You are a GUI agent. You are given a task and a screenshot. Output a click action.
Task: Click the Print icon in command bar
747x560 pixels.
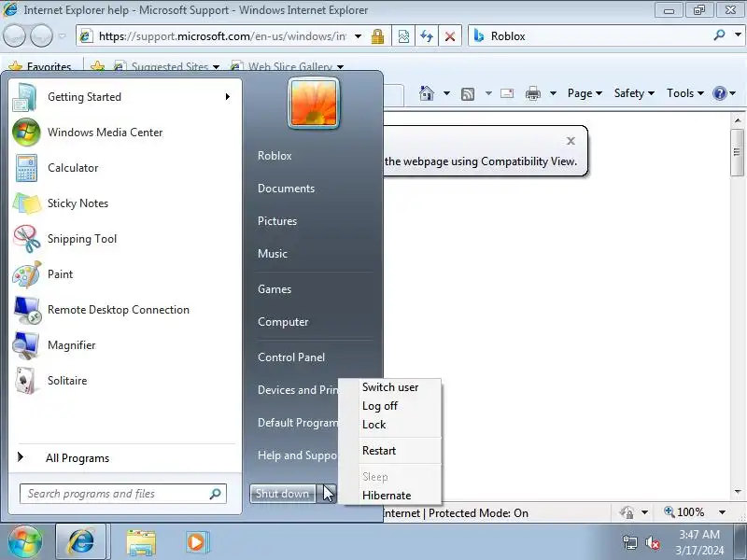pos(533,93)
